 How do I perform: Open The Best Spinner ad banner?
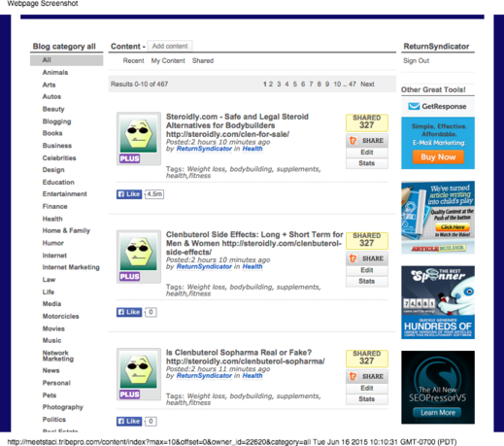coord(438,302)
